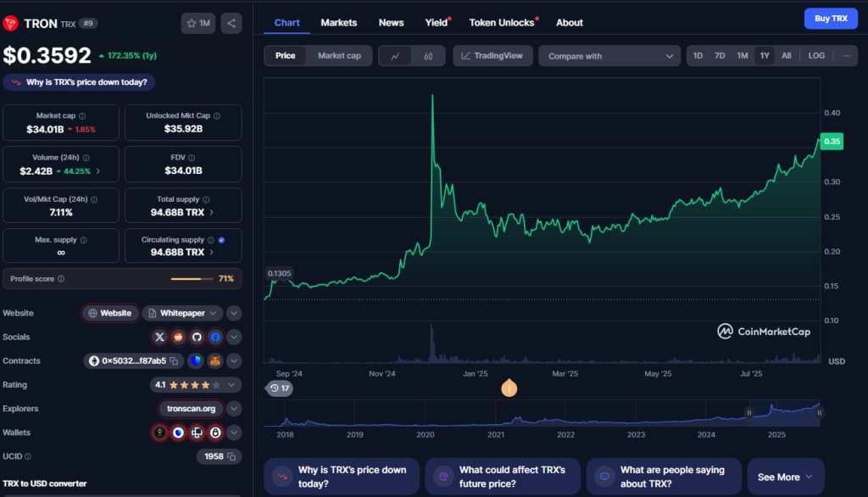Open the News tab

click(x=391, y=23)
